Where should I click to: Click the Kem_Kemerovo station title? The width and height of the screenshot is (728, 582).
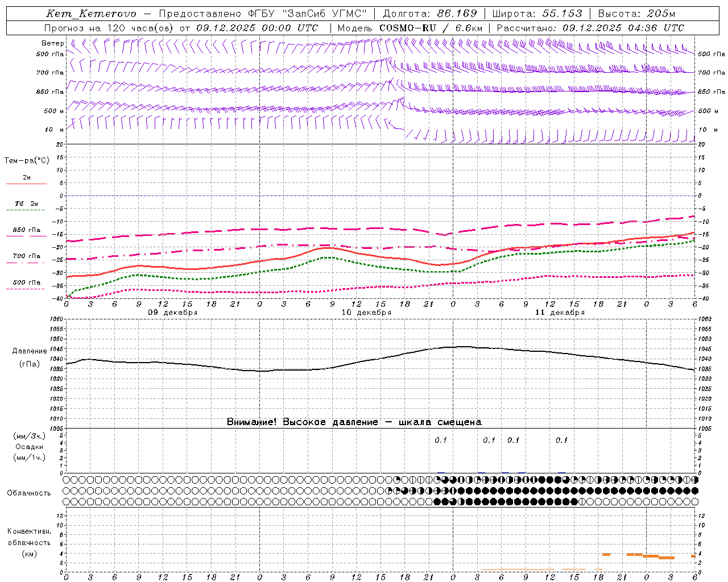(x=91, y=14)
